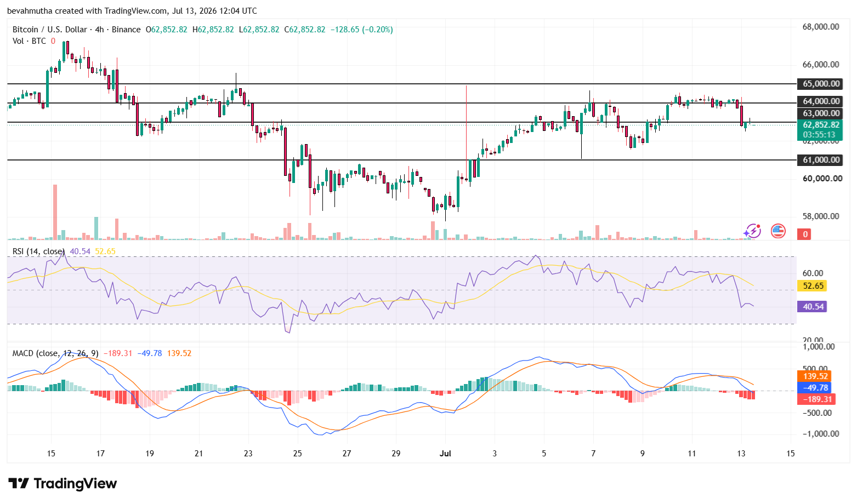Click the MACD axis label −1,000.00
This screenshot has width=857, height=504.
tap(821, 434)
